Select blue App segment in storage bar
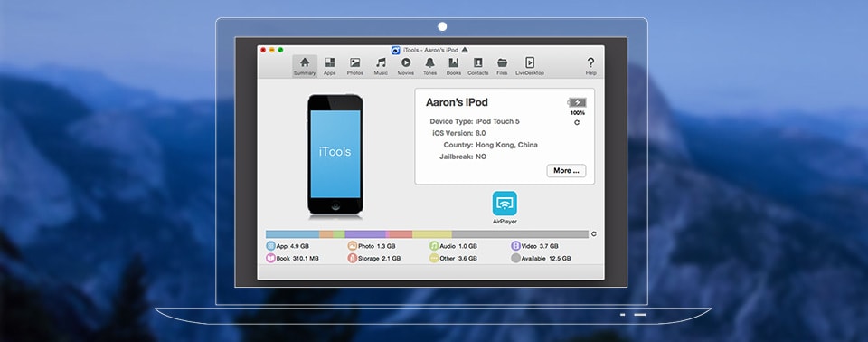The width and height of the screenshot is (868, 342). (x=292, y=234)
